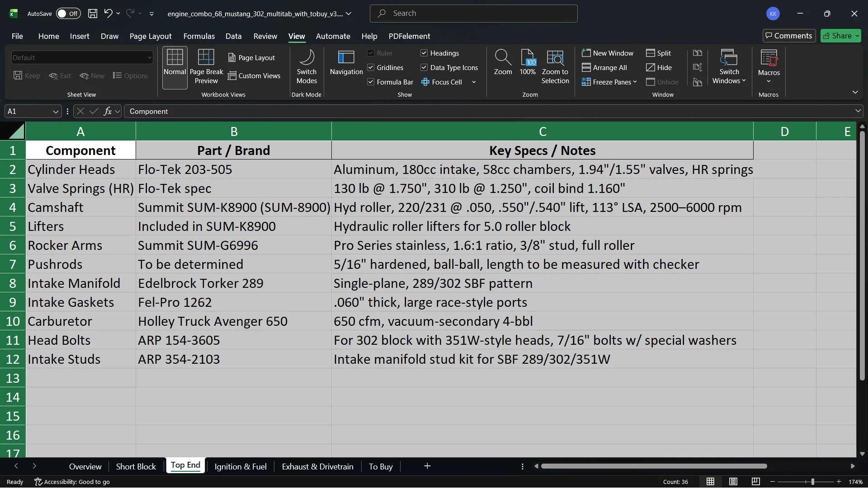Screen dimensions: 868x488
Task: Click zoom out minus button
Action: [773, 482]
